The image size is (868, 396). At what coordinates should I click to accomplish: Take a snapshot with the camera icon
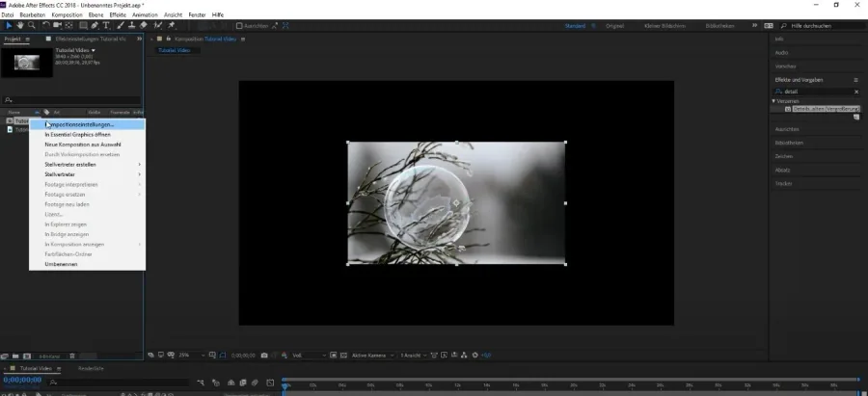pos(264,356)
